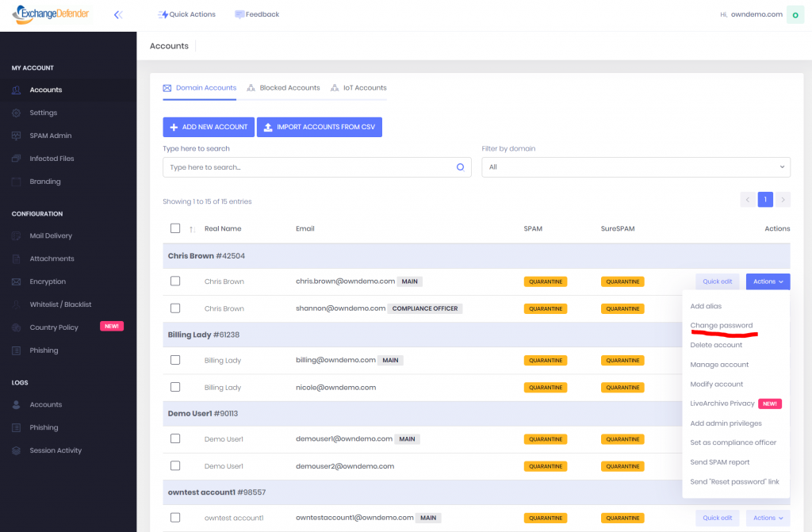This screenshot has width=812, height=532.
Task: Go to previous page arrow
Action: (x=748, y=200)
